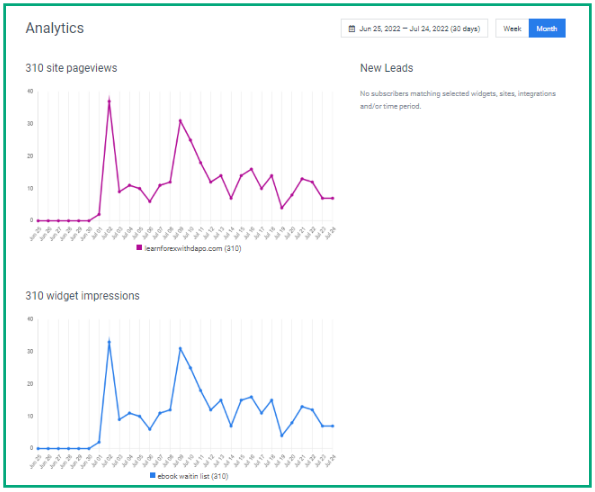Image resolution: width=595 pixels, height=492 pixels.
Task: Open the Jun 25 – Jul 24, 2022 date range
Action: (x=414, y=28)
